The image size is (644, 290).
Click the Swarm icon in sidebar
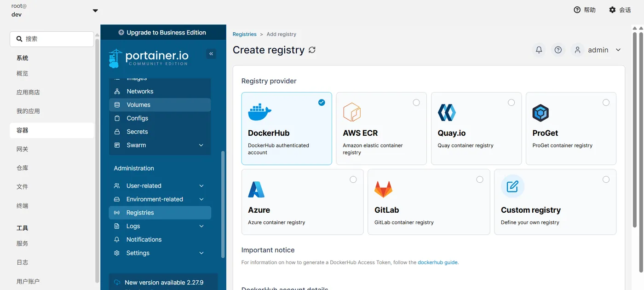(x=117, y=145)
